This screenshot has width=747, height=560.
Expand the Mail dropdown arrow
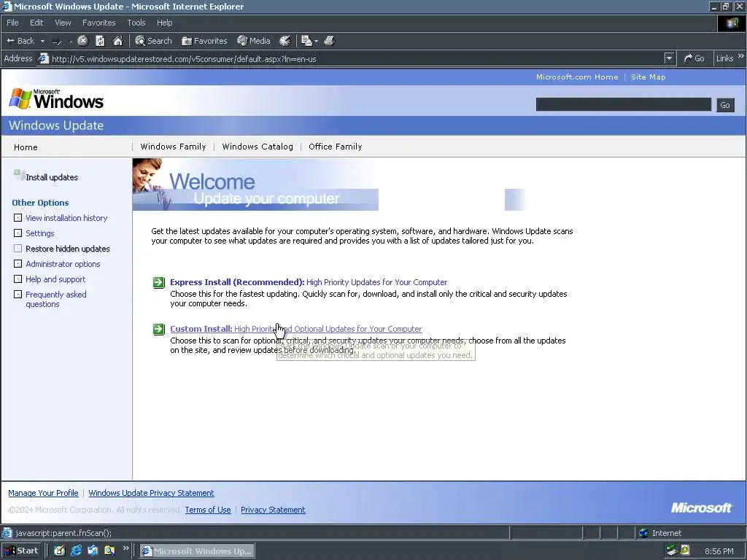click(316, 42)
